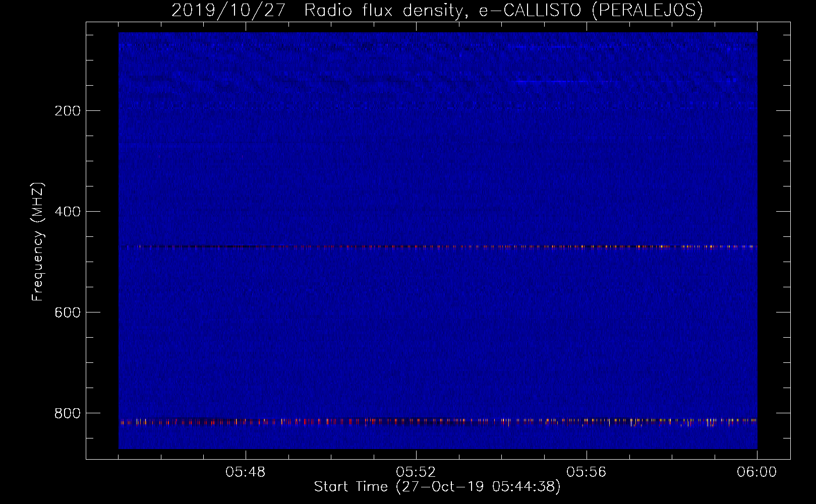
Task: Click the 400 frequency tick label
Action: [68, 212]
